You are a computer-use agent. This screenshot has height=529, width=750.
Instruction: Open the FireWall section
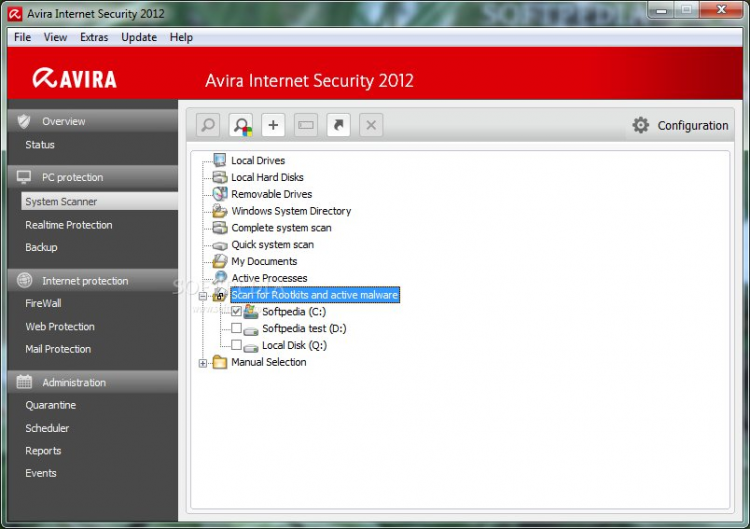pyautogui.click(x=43, y=303)
